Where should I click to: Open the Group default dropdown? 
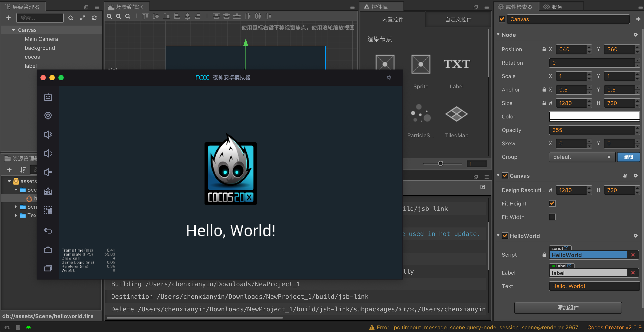tap(582, 157)
